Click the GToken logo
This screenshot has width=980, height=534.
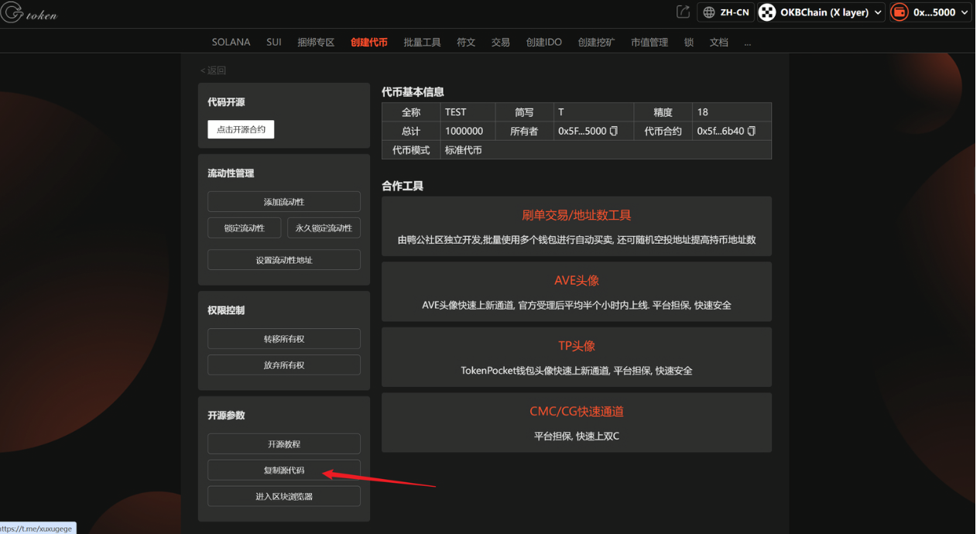pyautogui.click(x=29, y=13)
